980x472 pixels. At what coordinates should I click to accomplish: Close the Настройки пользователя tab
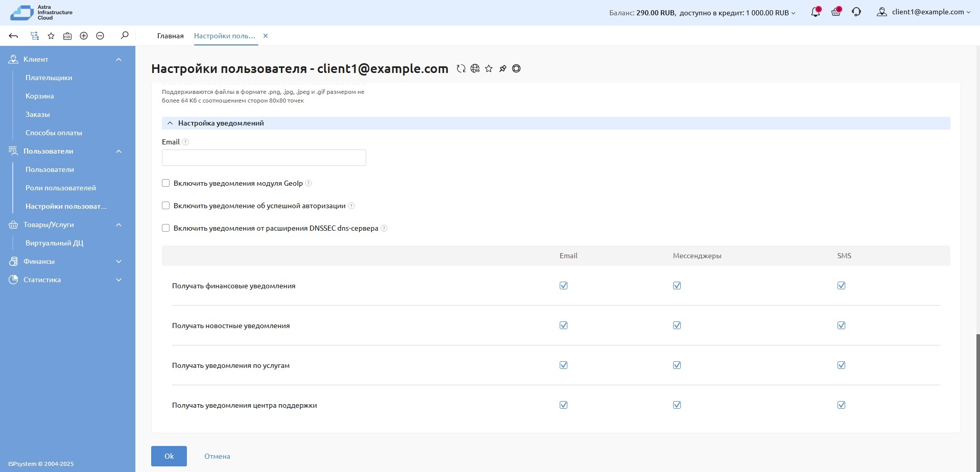266,36
